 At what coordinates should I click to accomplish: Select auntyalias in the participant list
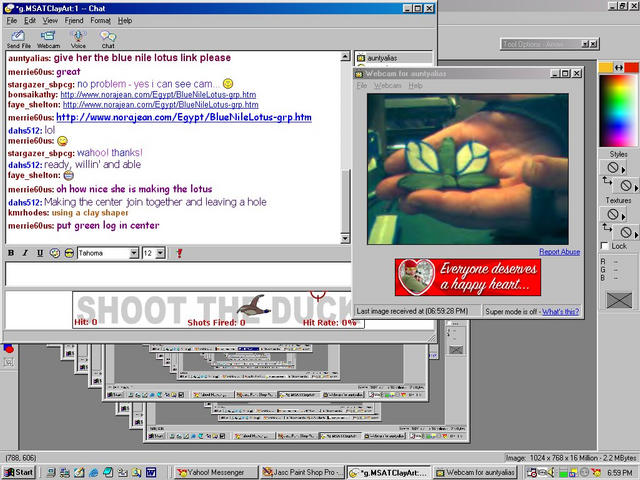tap(382, 58)
